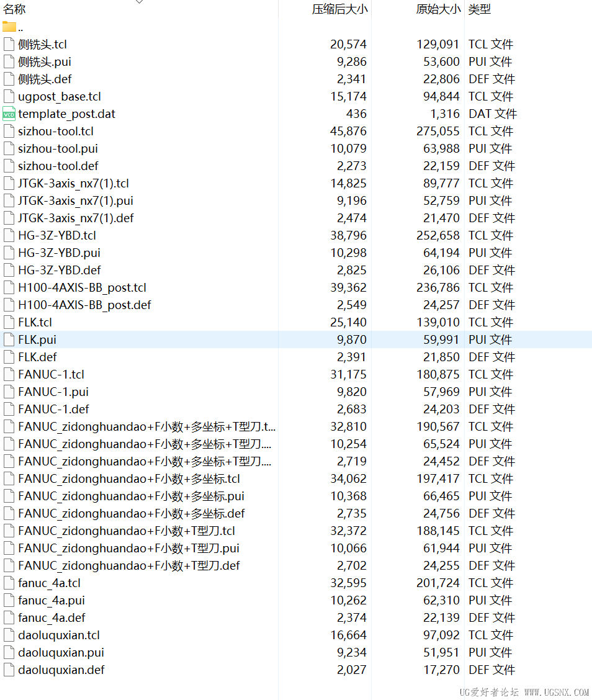
Task: Click the file icon of H100-4AXIS-BB_post.def
Action: tap(9, 305)
